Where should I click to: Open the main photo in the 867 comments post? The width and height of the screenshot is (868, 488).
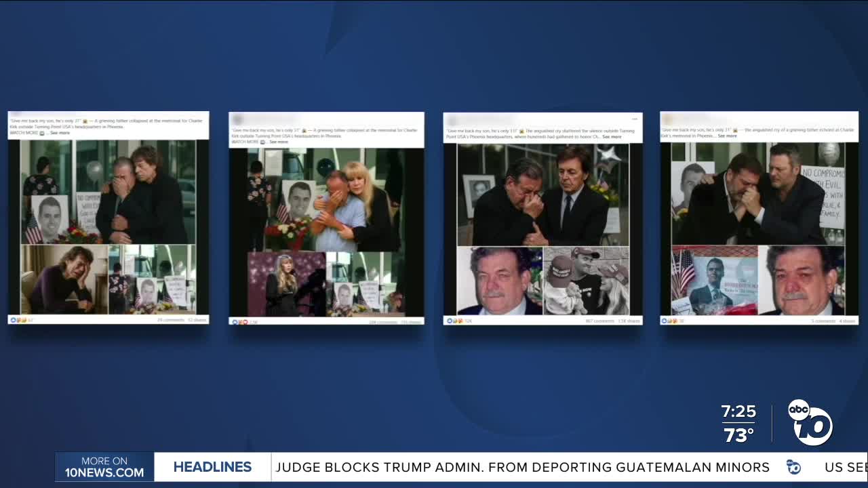[542, 195]
